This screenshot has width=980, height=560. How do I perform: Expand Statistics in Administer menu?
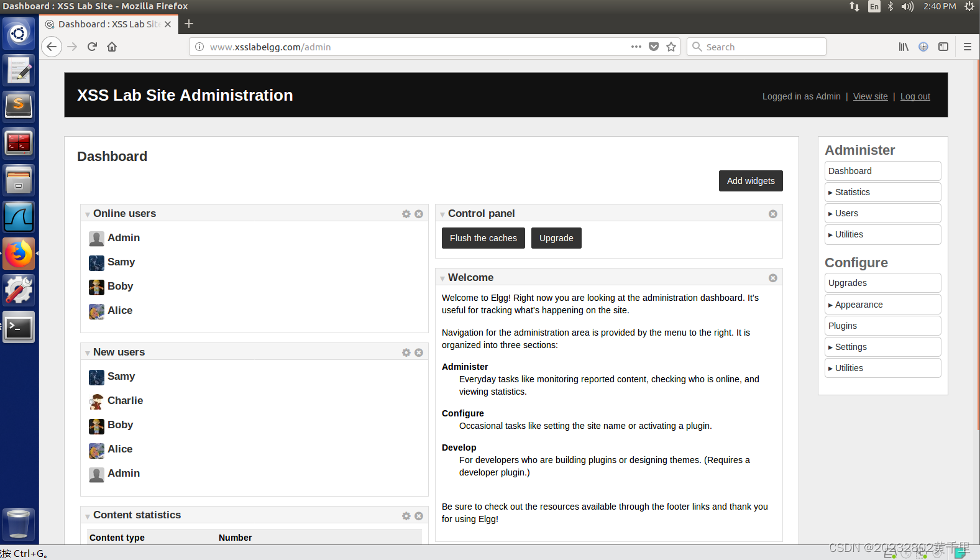pyautogui.click(x=882, y=192)
